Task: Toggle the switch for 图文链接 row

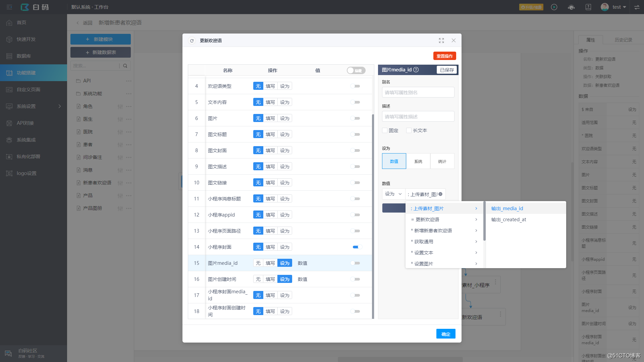Action: 355,183
